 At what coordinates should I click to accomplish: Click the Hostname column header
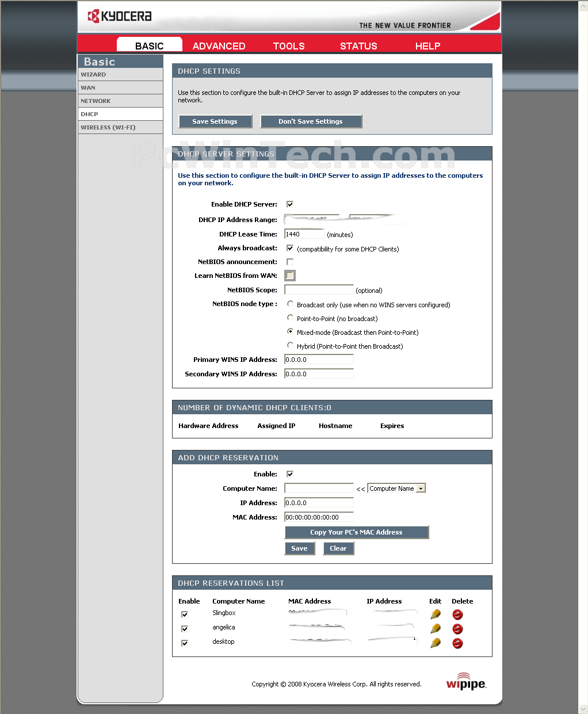point(335,426)
